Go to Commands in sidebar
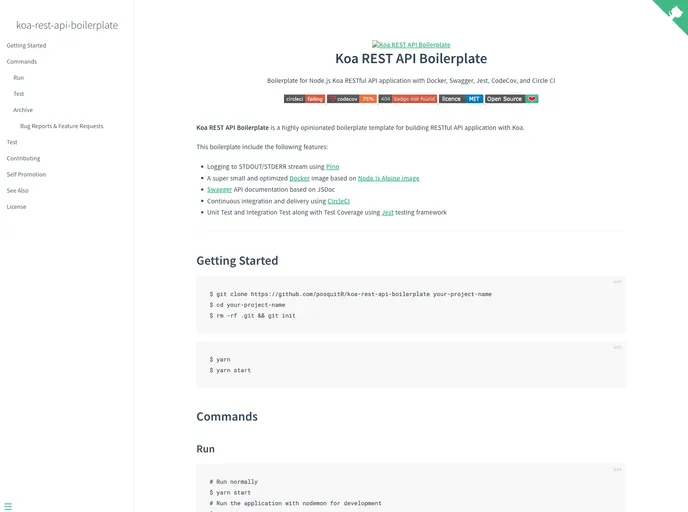This screenshot has height=512, width=688. pos(22,61)
